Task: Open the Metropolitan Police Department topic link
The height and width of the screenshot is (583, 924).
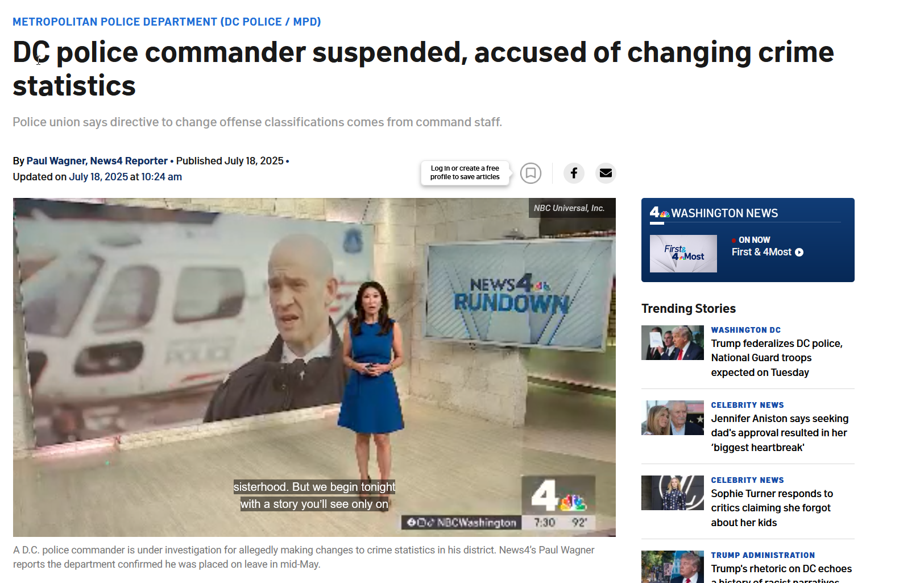Action: pos(167,22)
